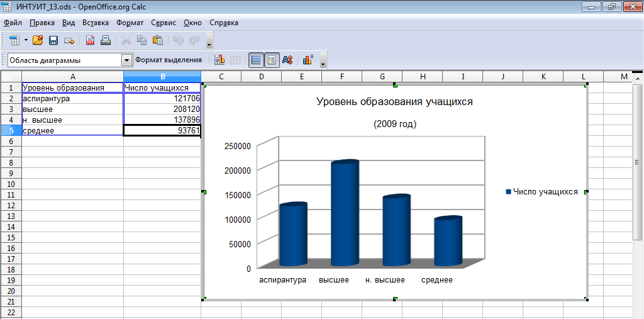The height and width of the screenshot is (319, 644).
Task: Open the Файл menu
Action: (13, 23)
